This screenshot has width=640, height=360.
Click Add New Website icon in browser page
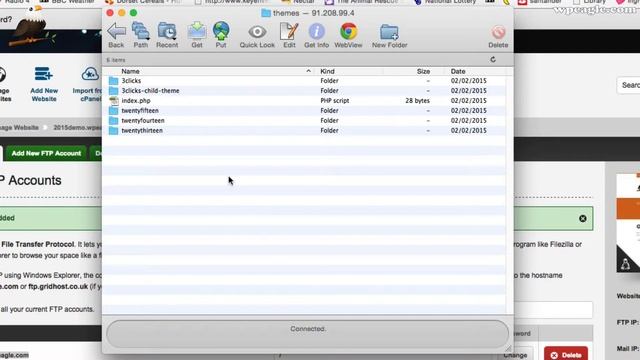click(x=44, y=74)
